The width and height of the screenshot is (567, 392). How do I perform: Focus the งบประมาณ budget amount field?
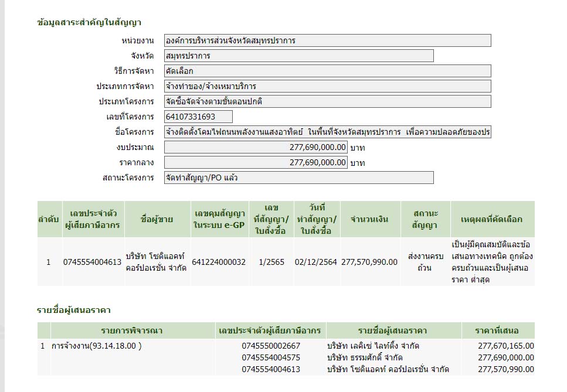click(256, 147)
